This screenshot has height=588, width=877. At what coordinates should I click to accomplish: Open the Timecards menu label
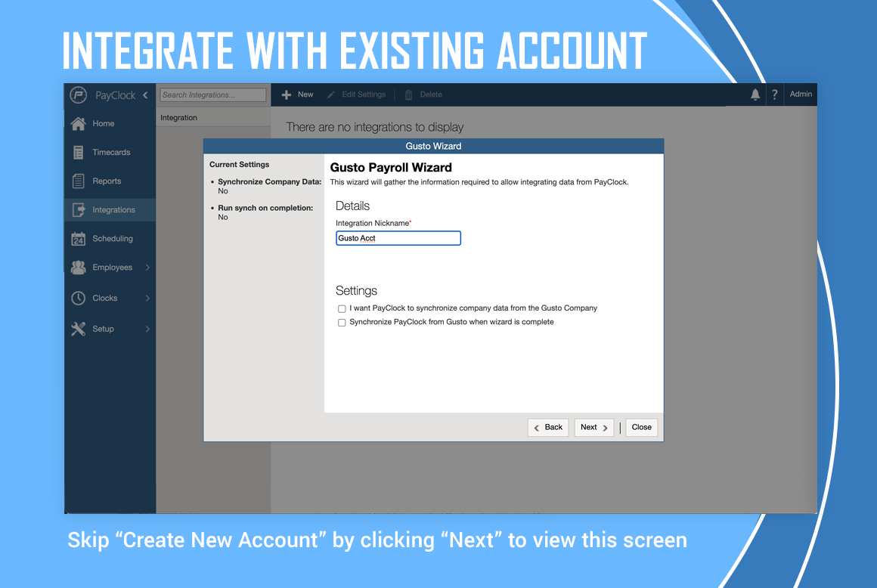coord(111,152)
